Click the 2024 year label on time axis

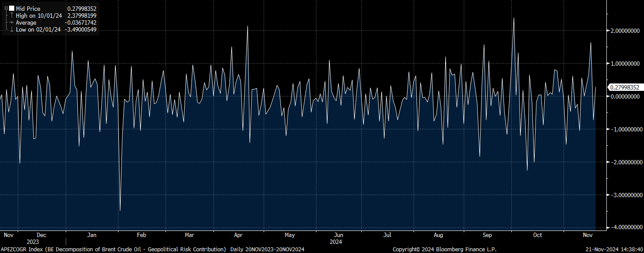pyautogui.click(x=335, y=242)
